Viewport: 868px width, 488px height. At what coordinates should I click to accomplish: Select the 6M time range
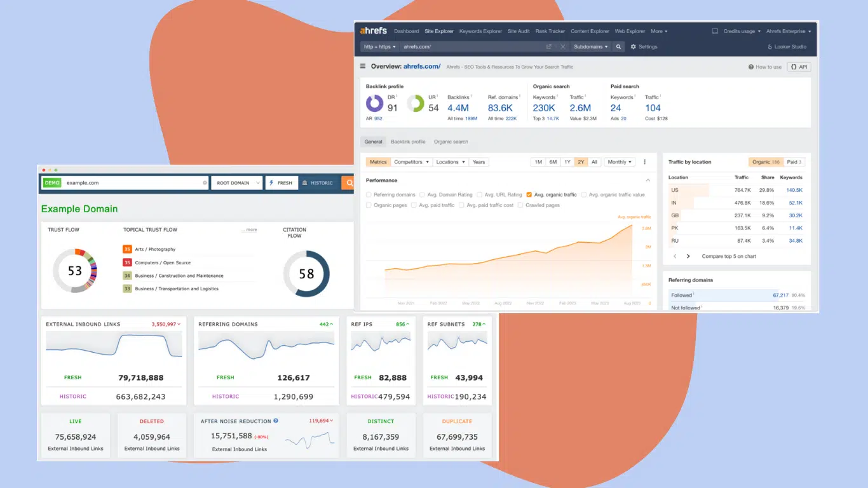[x=553, y=162]
